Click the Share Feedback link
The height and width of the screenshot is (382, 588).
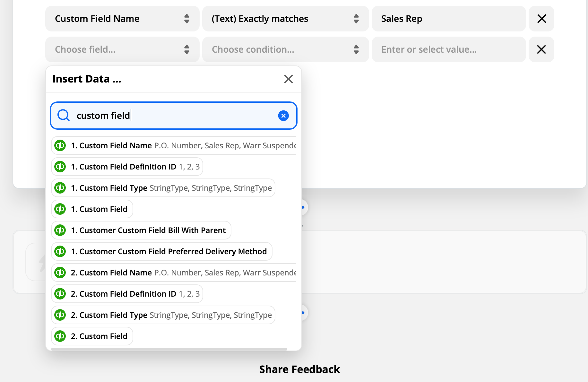tap(299, 369)
